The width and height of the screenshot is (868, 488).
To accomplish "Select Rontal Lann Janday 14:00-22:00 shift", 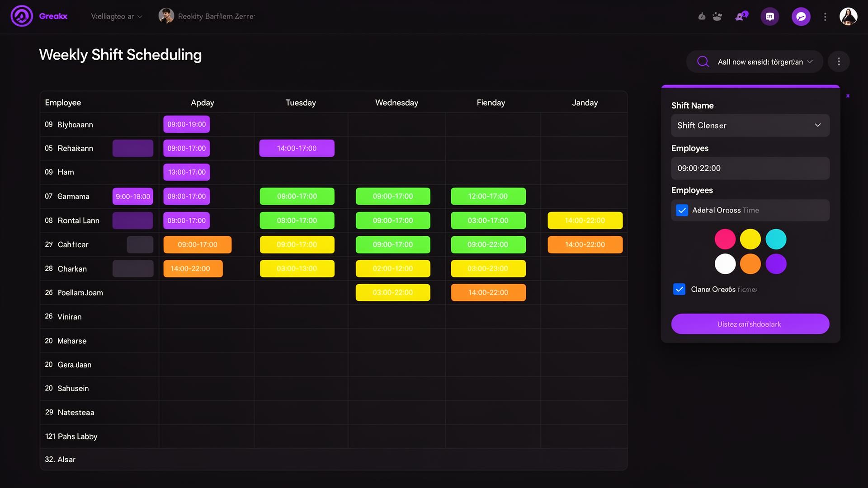I will 585,221.
